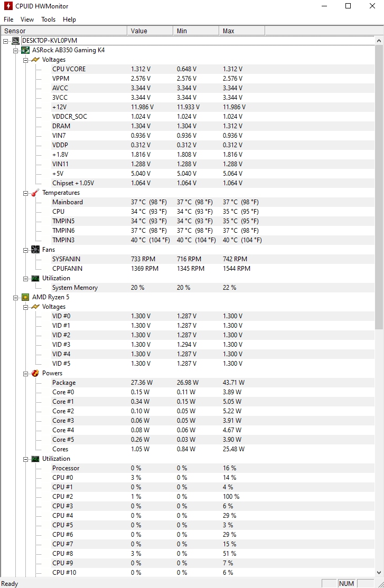
Task: Click the motherboard Voltages lightning icon
Action: (35, 60)
